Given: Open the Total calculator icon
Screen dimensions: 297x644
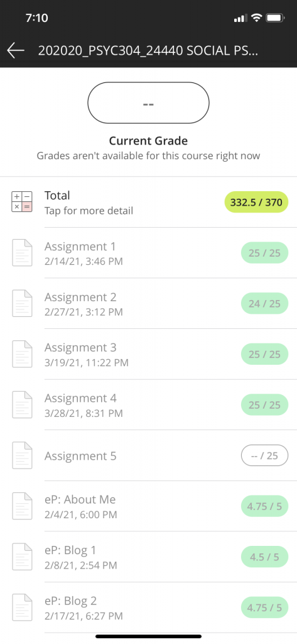Looking at the screenshot, I should click(x=22, y=202).
